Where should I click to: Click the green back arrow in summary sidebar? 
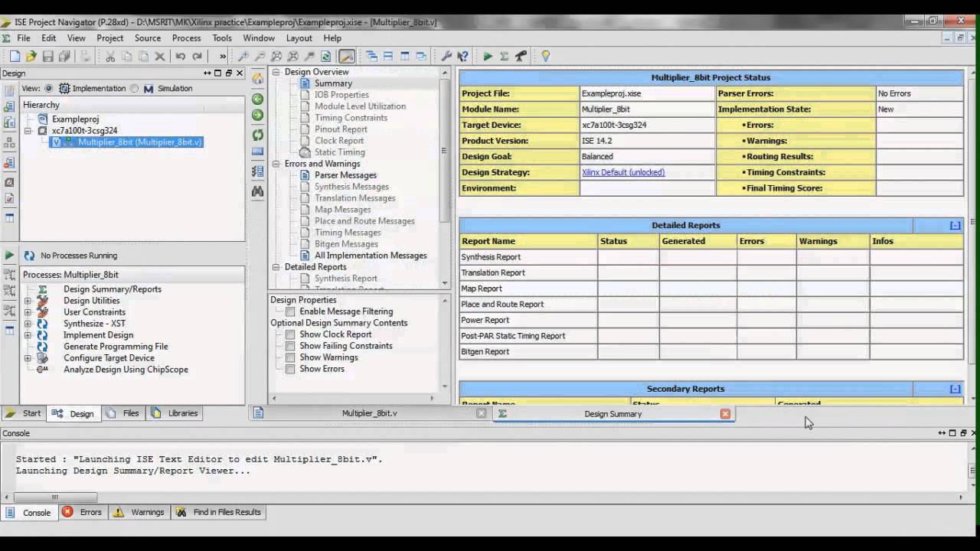[258, 99]
